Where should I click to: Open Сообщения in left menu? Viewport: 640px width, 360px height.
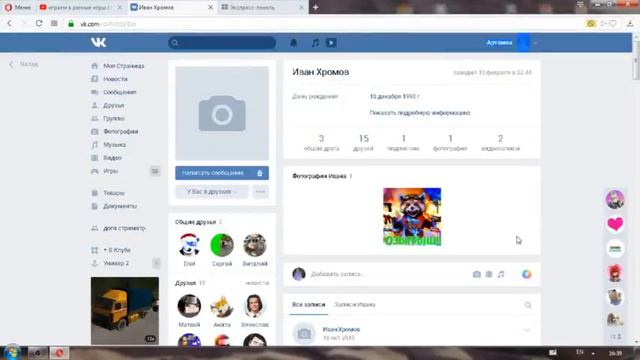(x=120, y=92)
